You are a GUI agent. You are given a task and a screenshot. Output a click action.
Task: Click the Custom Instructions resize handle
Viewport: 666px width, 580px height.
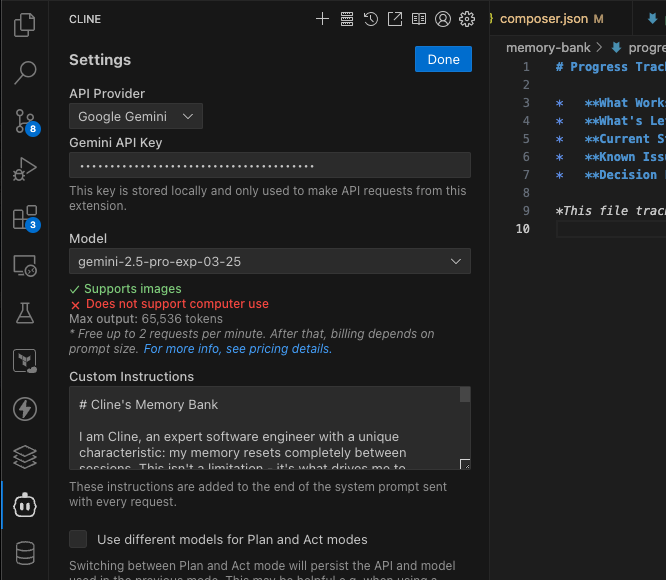[x=465, y=464]
